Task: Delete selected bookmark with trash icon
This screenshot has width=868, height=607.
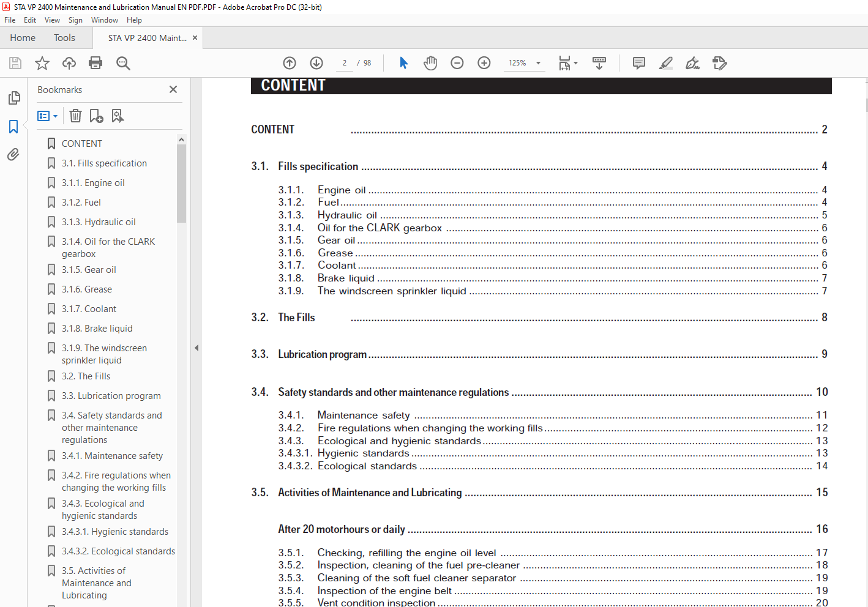Action: (x=75, y=116)
